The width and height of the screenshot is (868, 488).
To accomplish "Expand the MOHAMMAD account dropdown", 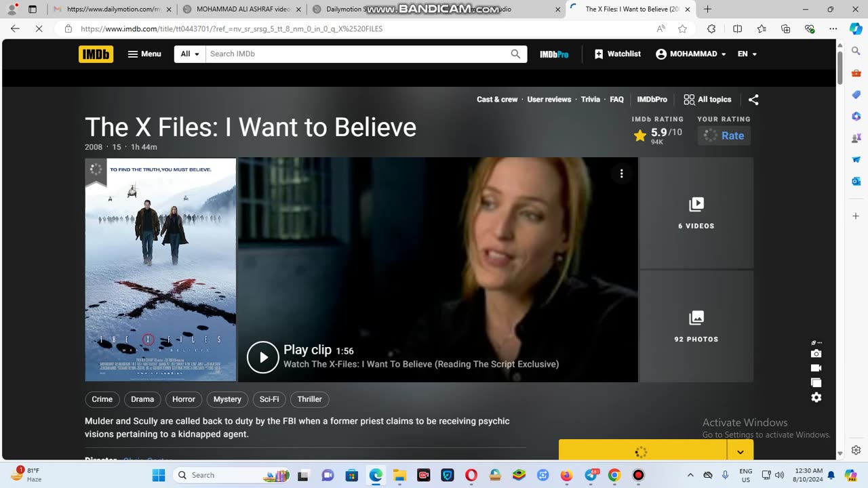I will 690,54.
